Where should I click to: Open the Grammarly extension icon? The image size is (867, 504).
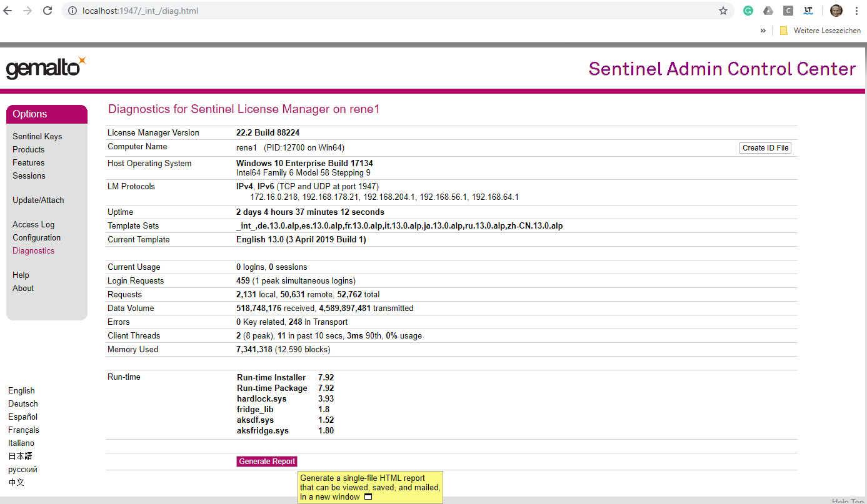click(748, 11)
